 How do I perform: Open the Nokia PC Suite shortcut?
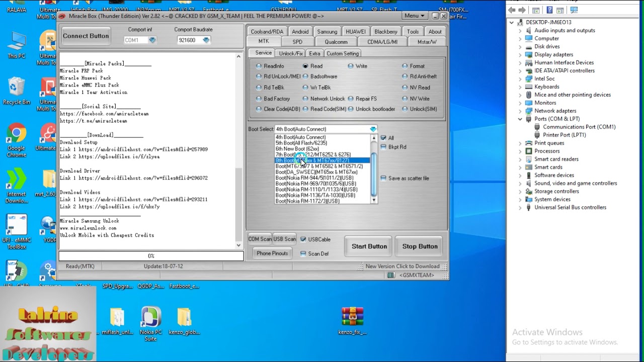pyautogui.click(x=150, y=324)
